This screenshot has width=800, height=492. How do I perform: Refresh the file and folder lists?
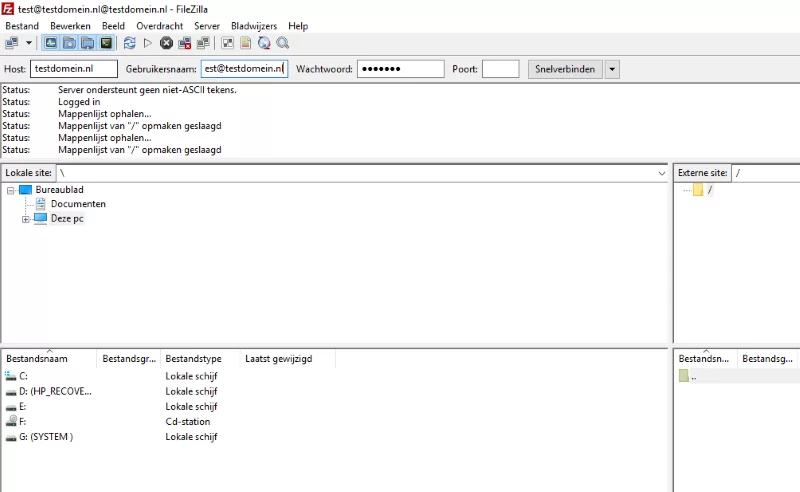click(130, 43)
